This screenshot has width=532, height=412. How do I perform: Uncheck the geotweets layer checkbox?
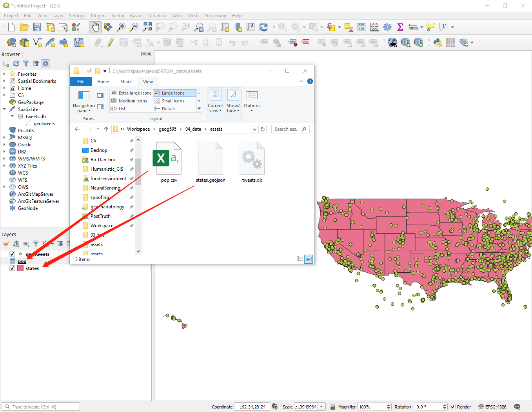tap(12, 254)
